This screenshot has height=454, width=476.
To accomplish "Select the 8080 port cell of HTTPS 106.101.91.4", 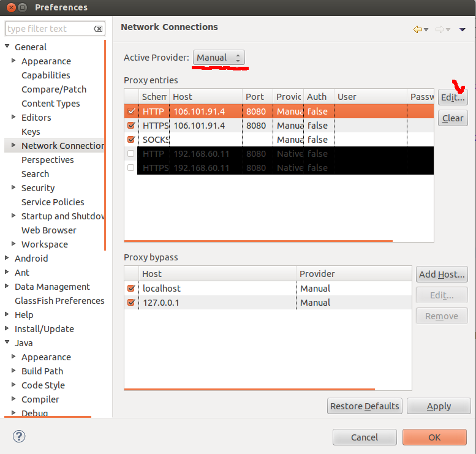I will [257, 126].
